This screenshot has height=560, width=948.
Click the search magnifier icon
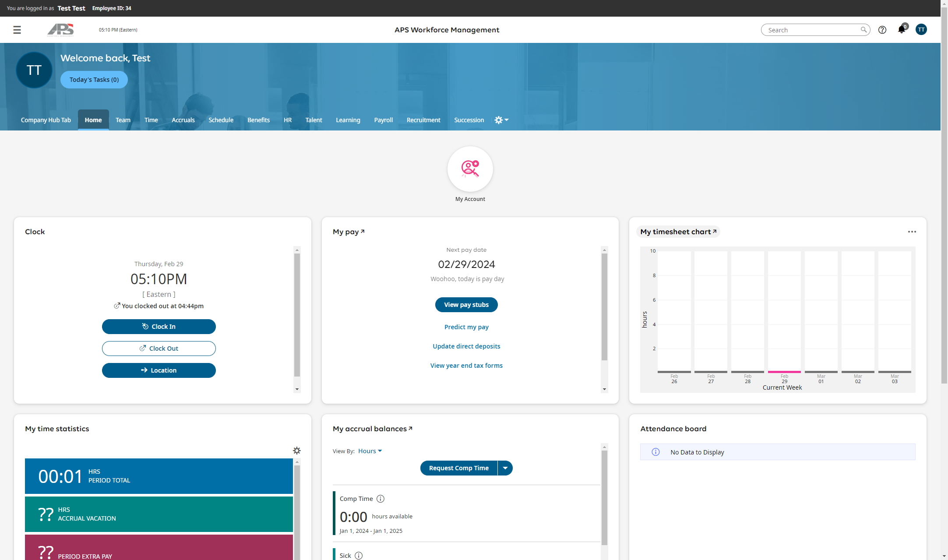863,30
